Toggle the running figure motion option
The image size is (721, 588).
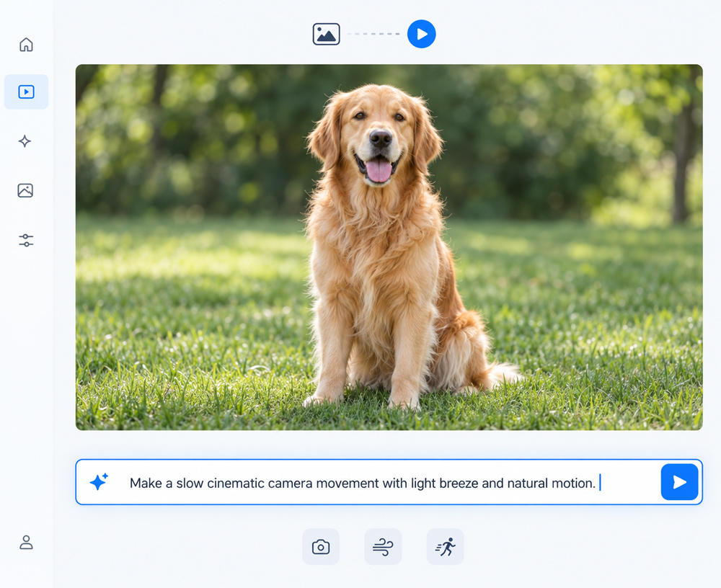[445, 547]
